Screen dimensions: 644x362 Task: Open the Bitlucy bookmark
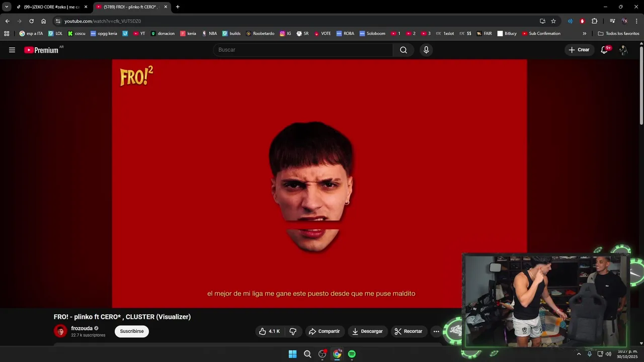tap(507, 34)
